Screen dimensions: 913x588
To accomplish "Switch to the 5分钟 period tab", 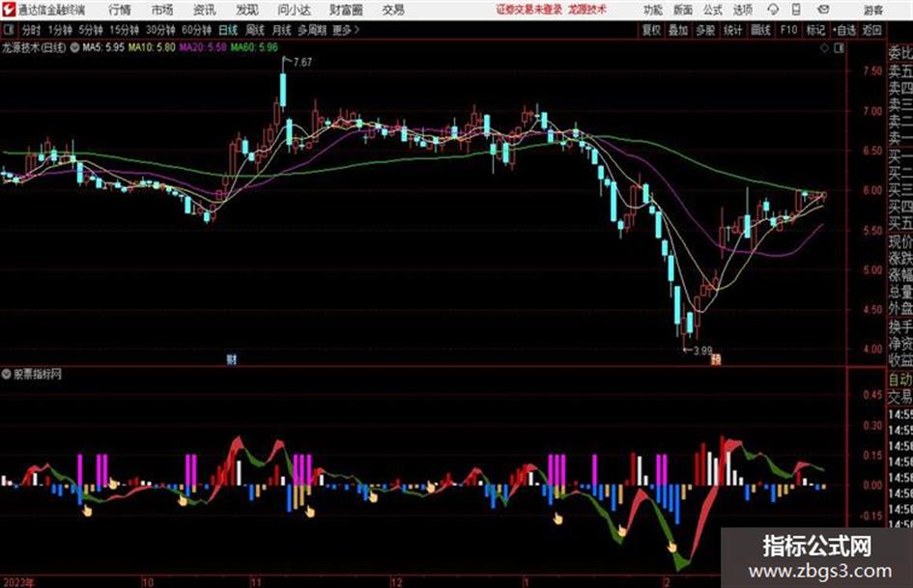I will [90, 30].
